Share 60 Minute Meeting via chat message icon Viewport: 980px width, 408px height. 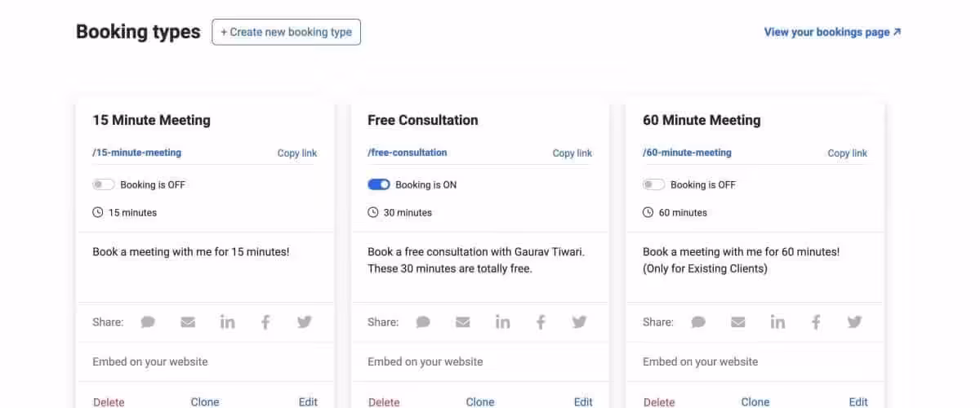pos(698,322)
